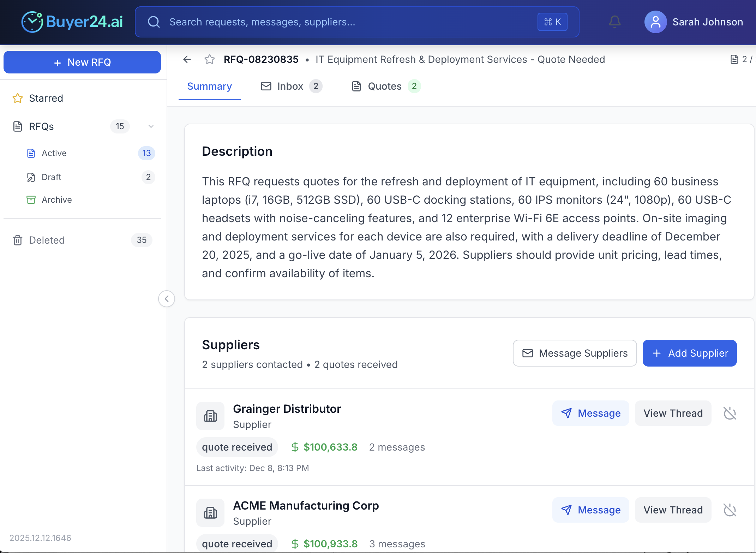Open the Deleted folder with trash icon

click(47, 240)
